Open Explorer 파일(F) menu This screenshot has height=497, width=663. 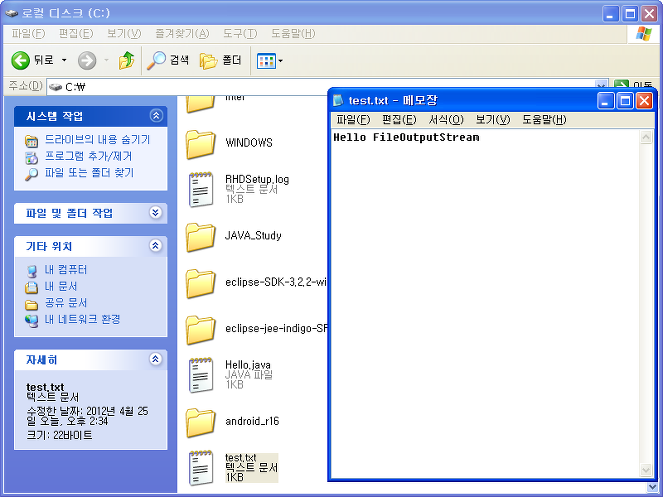pos(28,33)
